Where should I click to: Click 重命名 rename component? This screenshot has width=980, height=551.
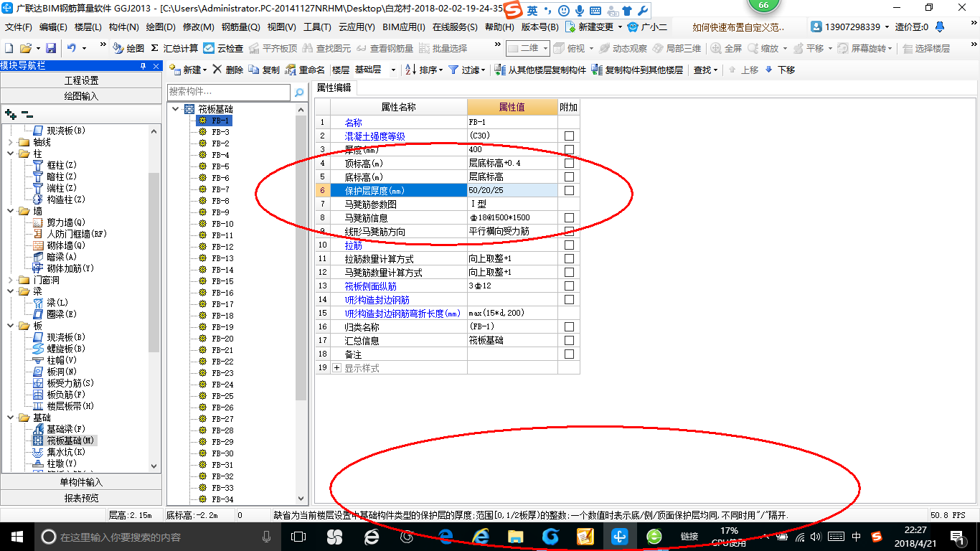pyautogui.click(x=306, y=70)
